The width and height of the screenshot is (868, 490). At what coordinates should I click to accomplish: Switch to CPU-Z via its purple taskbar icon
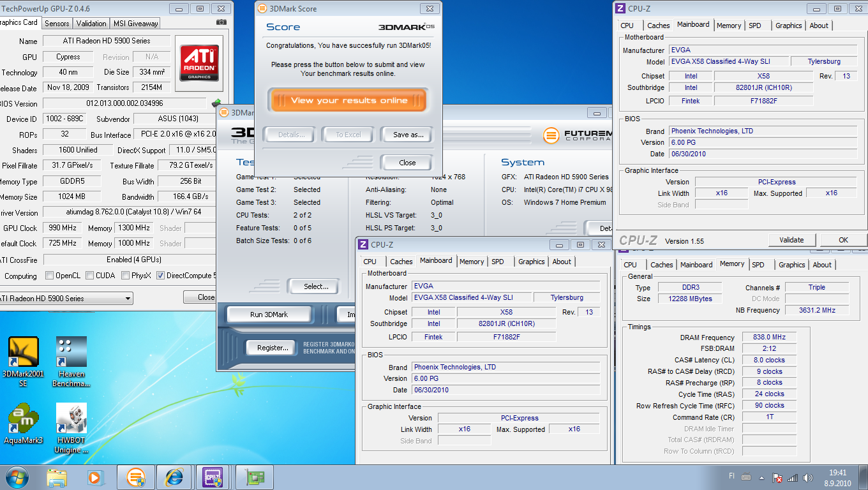click(212, 477)
